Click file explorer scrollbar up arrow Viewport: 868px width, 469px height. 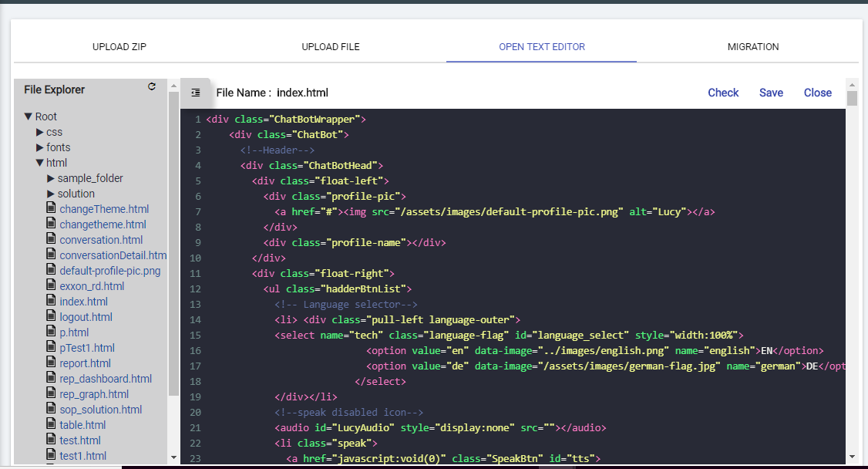click(173, 86)
